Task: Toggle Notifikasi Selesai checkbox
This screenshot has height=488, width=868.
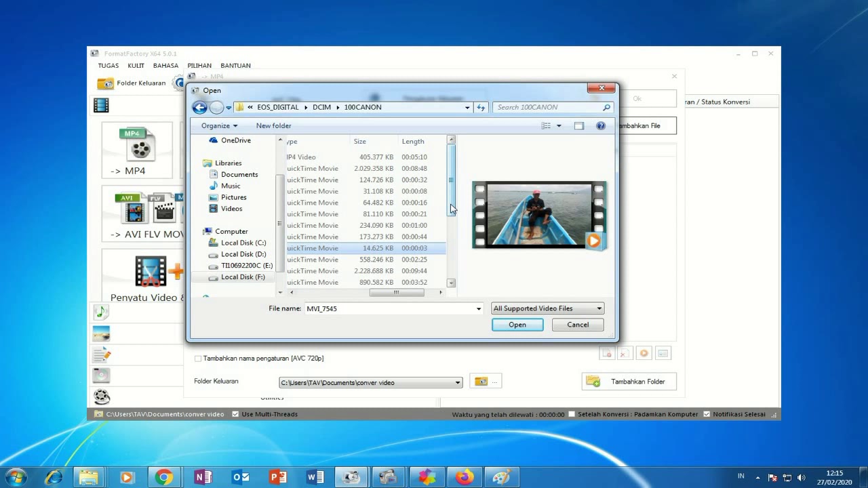Action: click(x=707, y=414)
